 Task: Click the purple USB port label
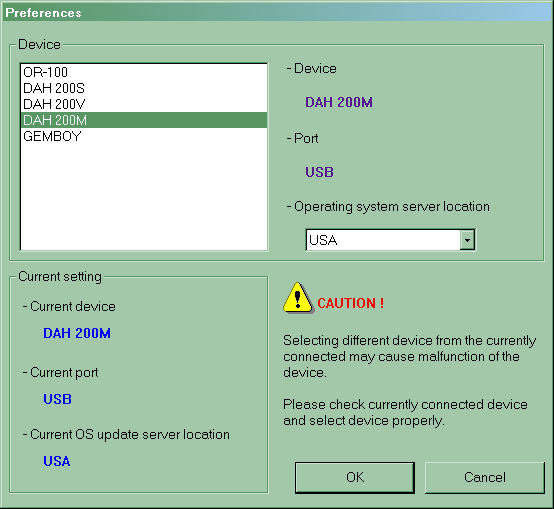319,172
